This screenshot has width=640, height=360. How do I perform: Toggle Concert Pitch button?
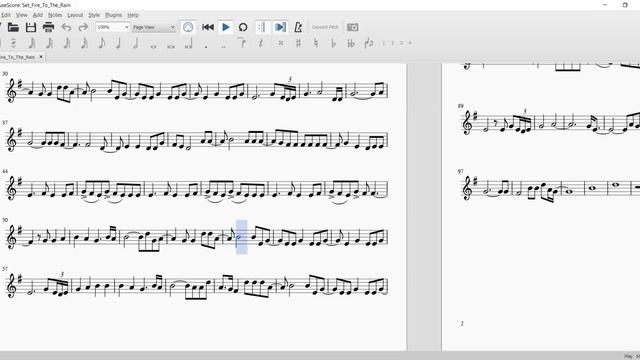point(325,27)
